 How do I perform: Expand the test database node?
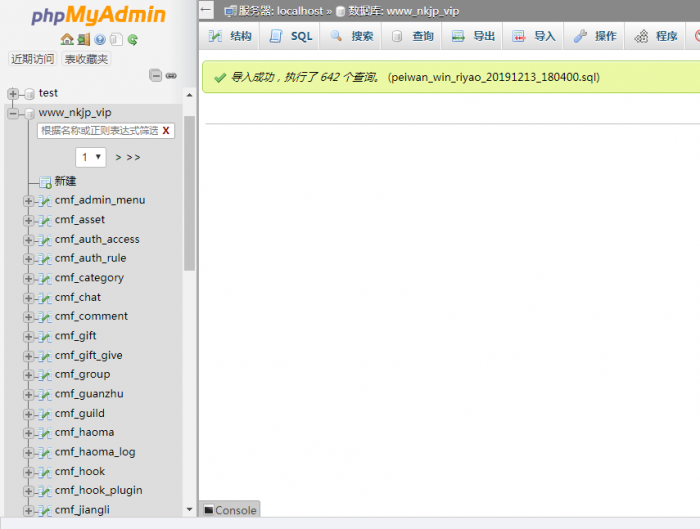[13, 93]
